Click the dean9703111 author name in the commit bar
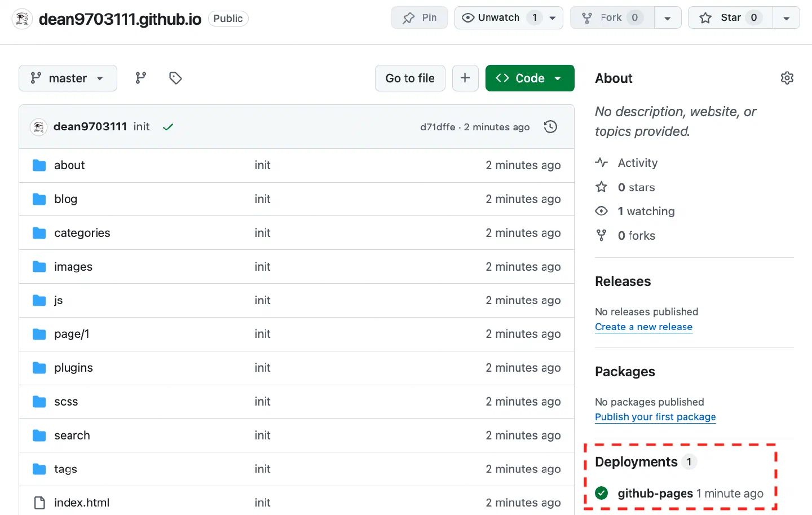This screenshot has height=515, width=812. 90,126
